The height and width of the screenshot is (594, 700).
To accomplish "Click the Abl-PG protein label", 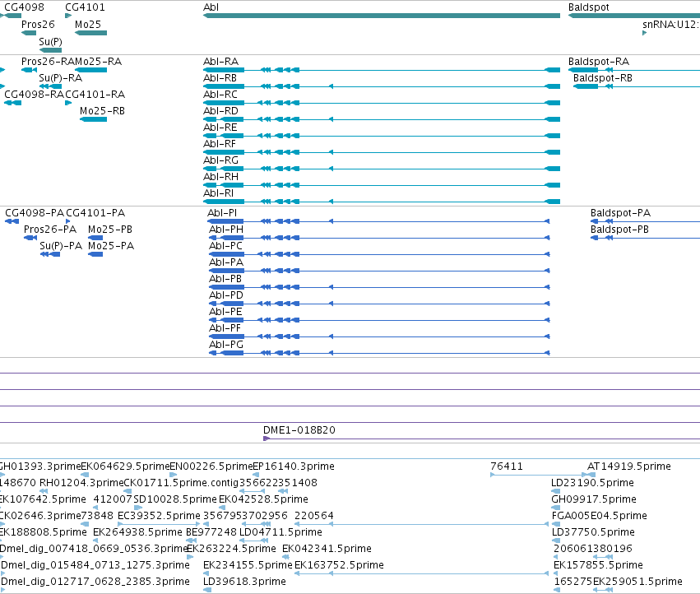I will tap(226, 346).
